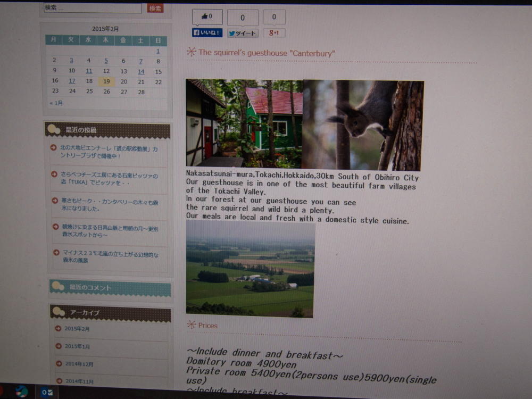532x399 pixels.
Task: Click the 最近の投稿 section header
Action: pyautogui.click(x=107, y=130)
